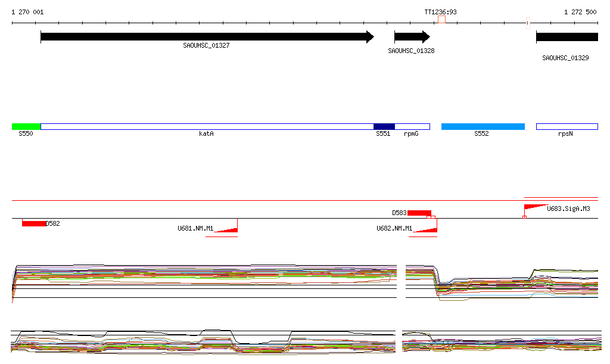Viewport: 610px width, 364px height.
Task: Click the D583 label
Action: pos(399,213)
